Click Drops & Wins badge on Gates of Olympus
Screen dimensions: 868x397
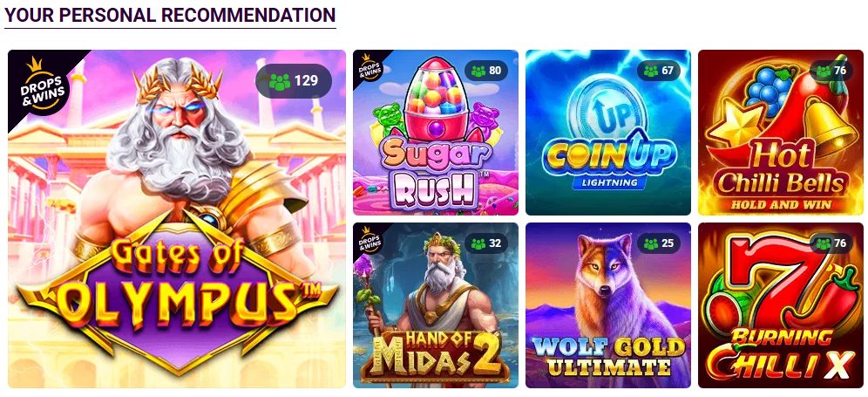click(41, 85)
